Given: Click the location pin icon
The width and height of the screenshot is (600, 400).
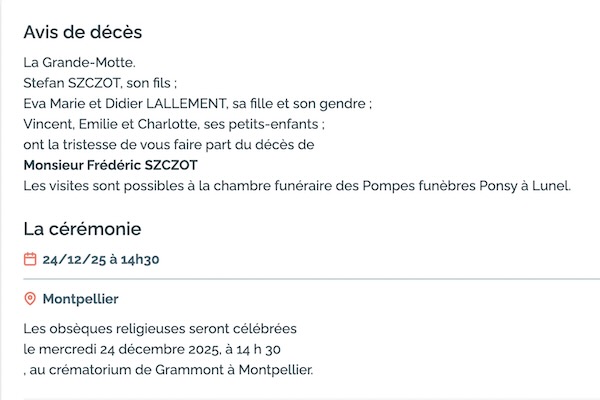Looking at the screenshot, I should click(30, 299).
